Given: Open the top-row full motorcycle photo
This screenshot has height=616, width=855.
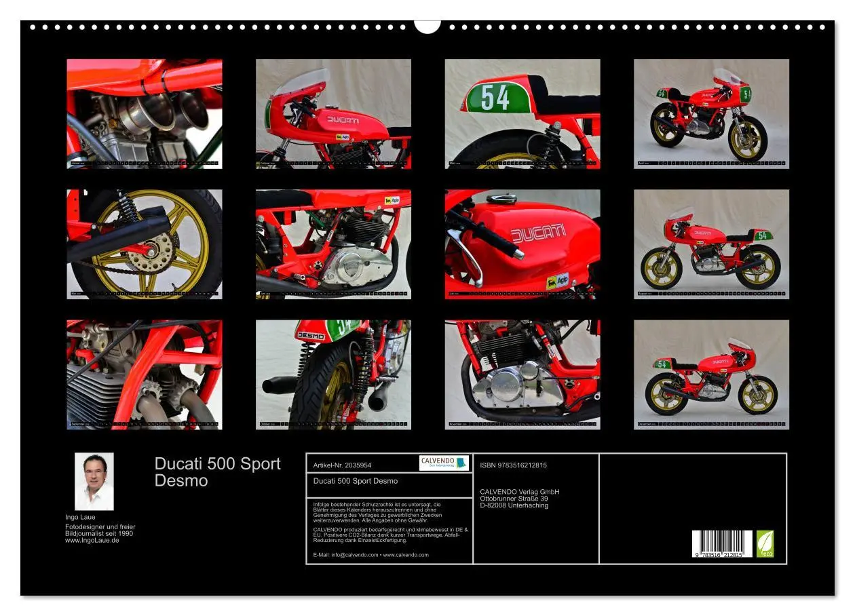Looking at the screenshot, I should (711, 113).
